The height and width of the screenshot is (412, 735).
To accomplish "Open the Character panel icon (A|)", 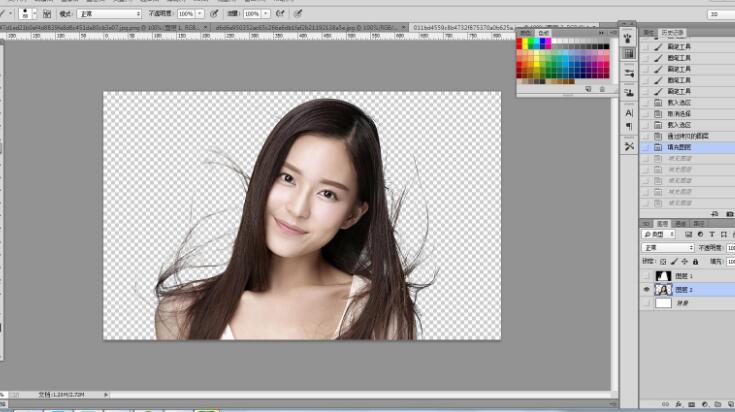I will click(x=629, y=113).
